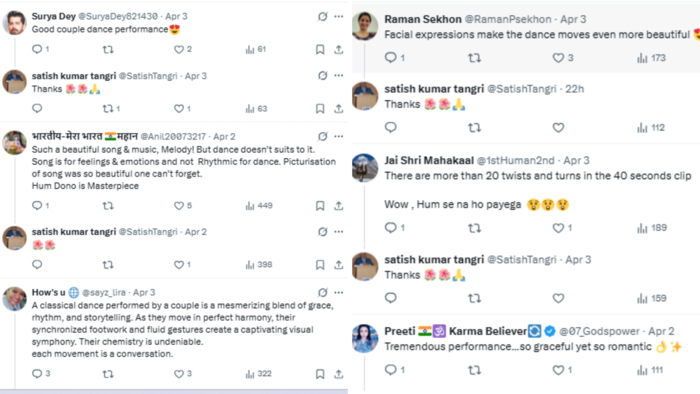Open How's u profile avatar
700x394 pixels.
click(x=15, y=299)
